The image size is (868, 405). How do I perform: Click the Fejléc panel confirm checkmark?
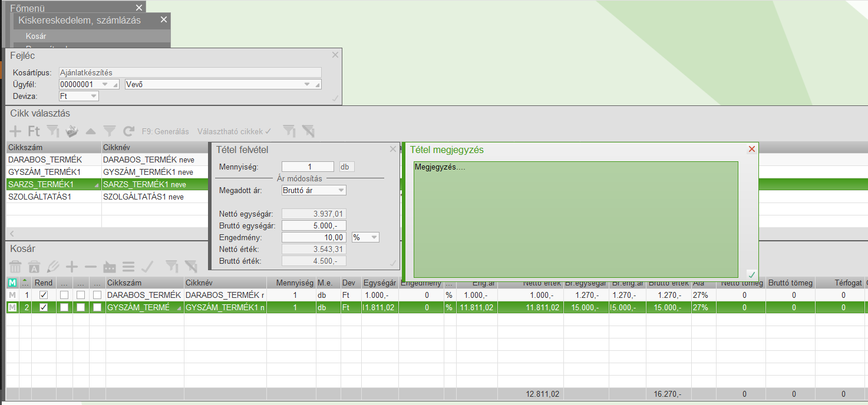point(335,98)
